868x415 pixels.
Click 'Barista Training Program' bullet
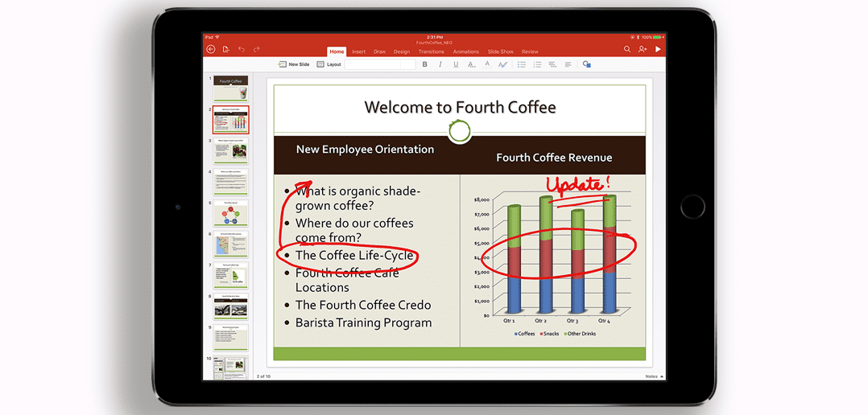(363, 323)
